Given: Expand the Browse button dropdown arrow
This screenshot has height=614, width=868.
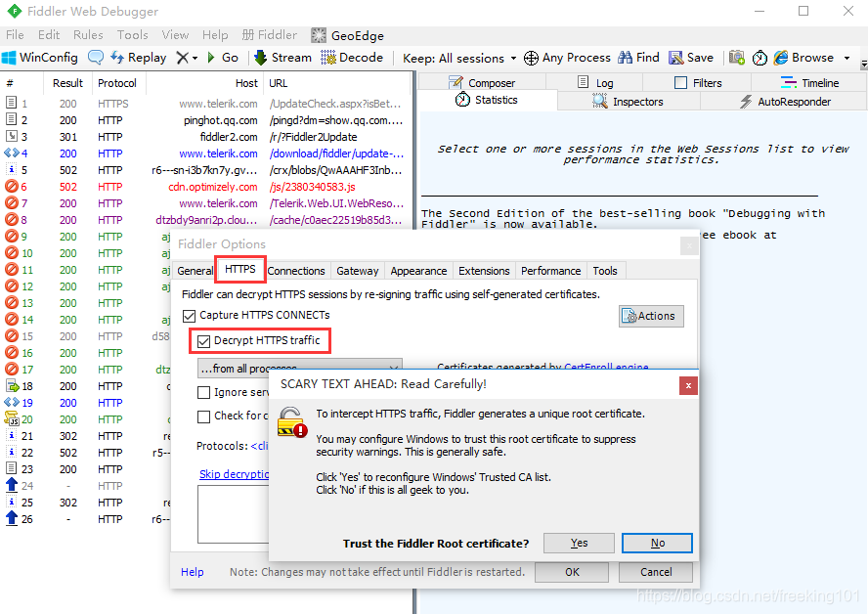Looking at the screenshot, I should (846, 58).
